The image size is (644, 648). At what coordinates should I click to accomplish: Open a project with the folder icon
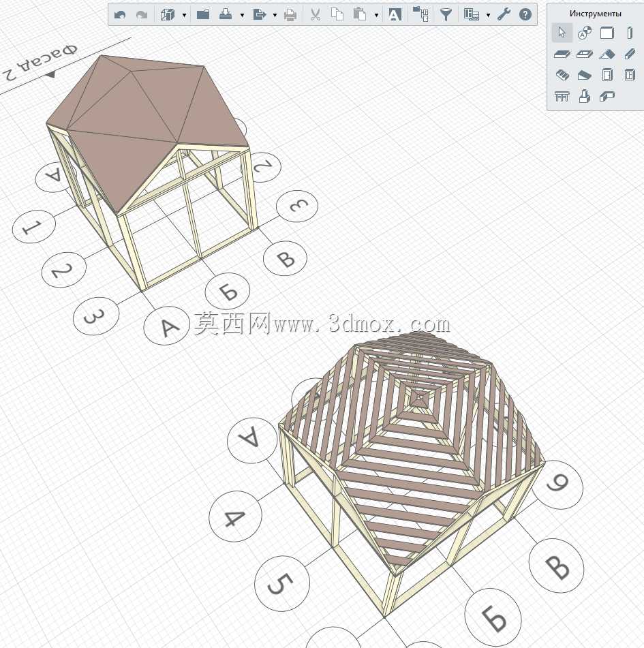pyautogui.click(x=203, y=15)
